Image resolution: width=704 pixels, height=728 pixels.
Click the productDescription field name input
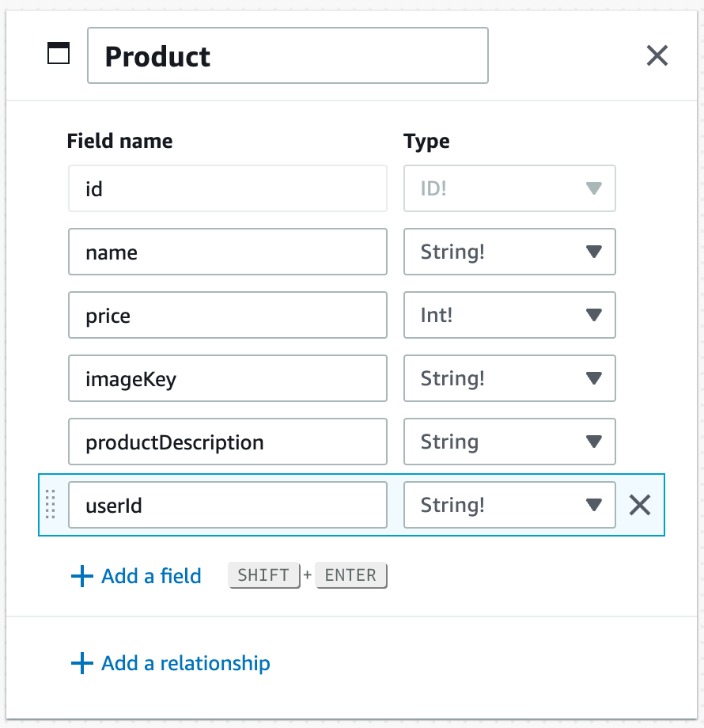pyautogui.click(x=227, y=442)
